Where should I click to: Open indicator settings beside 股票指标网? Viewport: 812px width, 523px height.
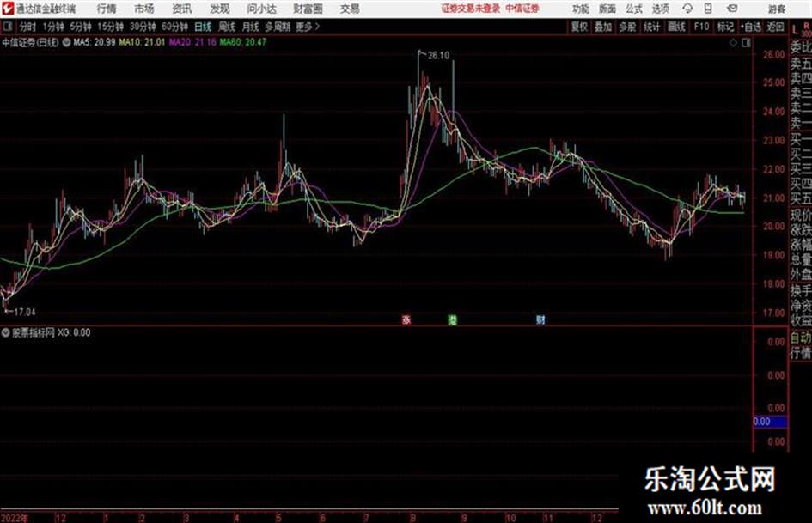click(x=5, y=332)
